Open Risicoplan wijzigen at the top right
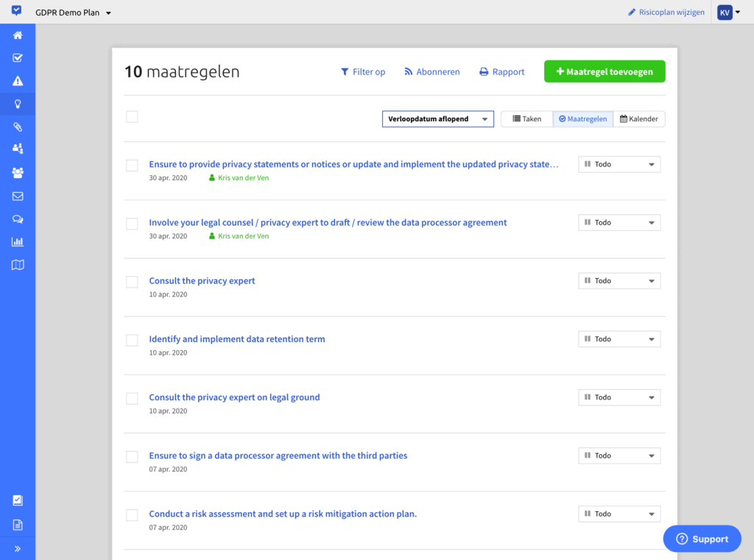The image size is (754, 560). click(666, 12)
